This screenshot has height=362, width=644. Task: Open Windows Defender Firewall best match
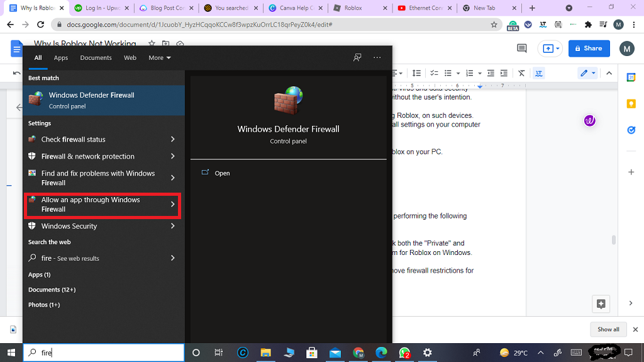coord(104,100)
